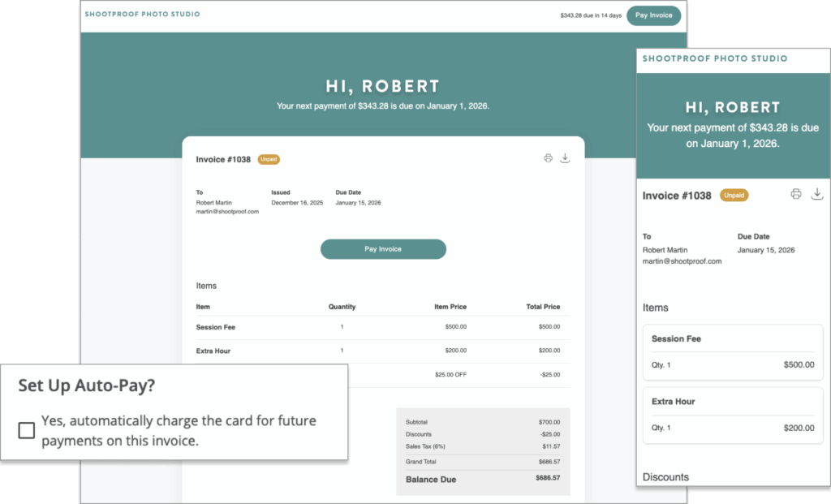Expand the Session Fee item card
The image size is (831, 504).
click(732, 351)
